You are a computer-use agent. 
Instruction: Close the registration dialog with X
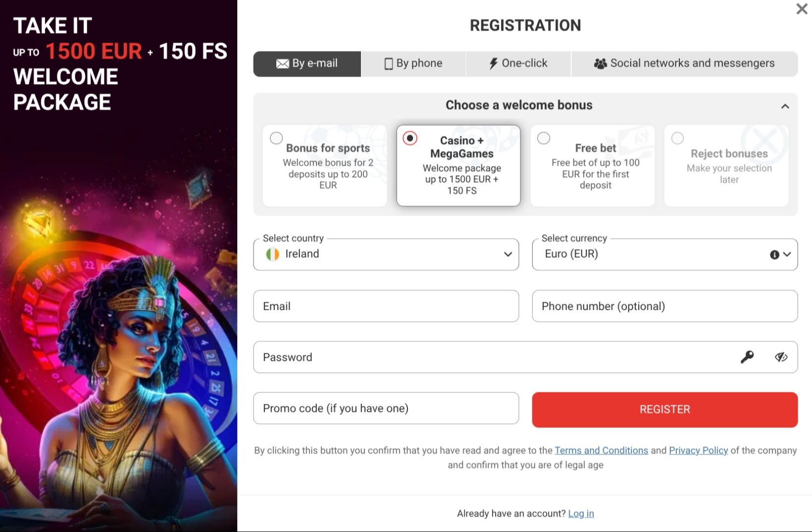click(802, 9)
